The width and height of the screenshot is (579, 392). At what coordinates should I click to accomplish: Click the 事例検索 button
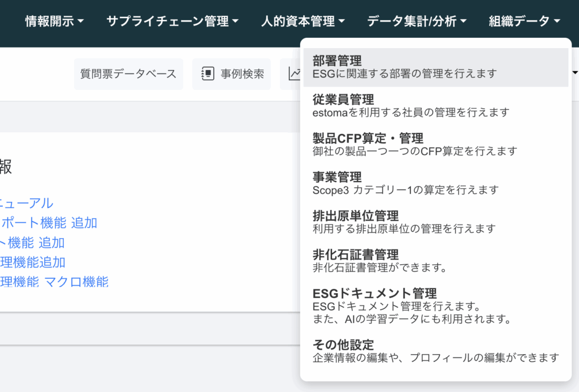[232, 74]
